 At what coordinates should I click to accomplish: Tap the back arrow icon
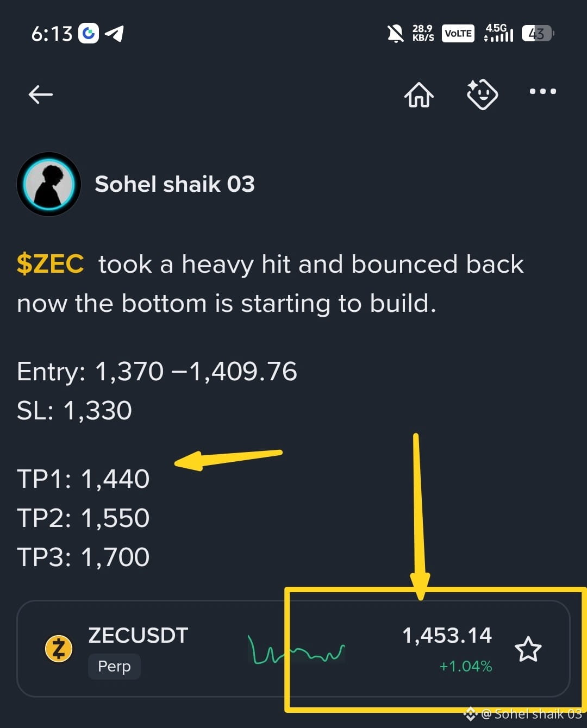41,95
